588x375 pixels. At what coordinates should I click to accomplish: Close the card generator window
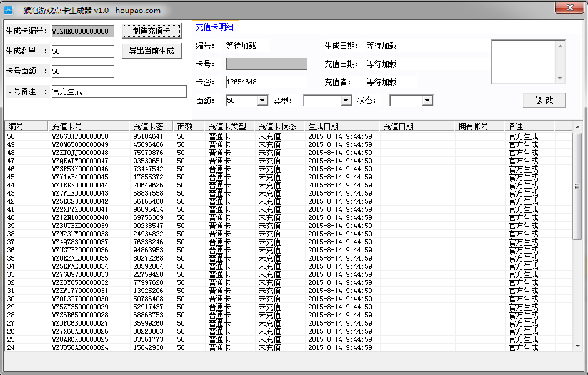(x=570, y=7)
